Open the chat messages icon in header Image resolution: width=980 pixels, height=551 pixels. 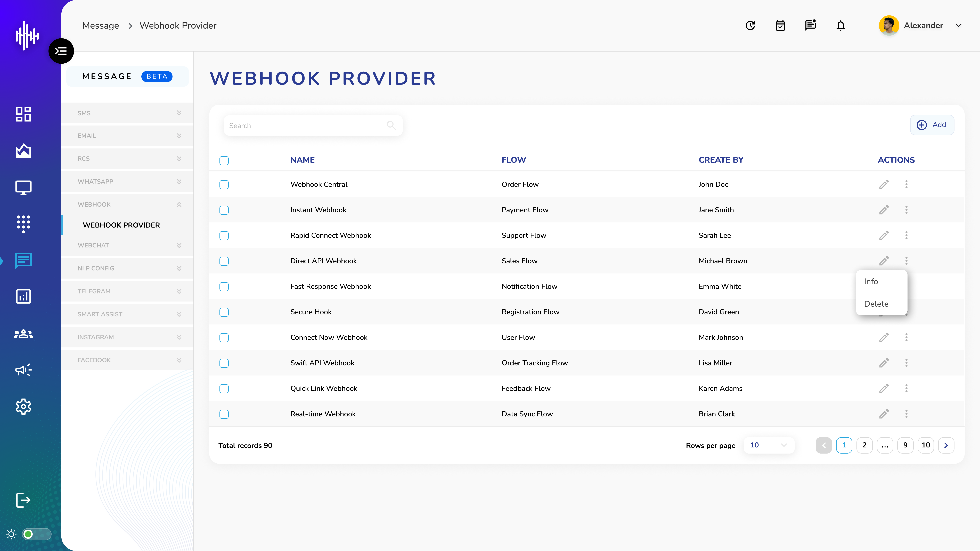click(x=810, y=25)
